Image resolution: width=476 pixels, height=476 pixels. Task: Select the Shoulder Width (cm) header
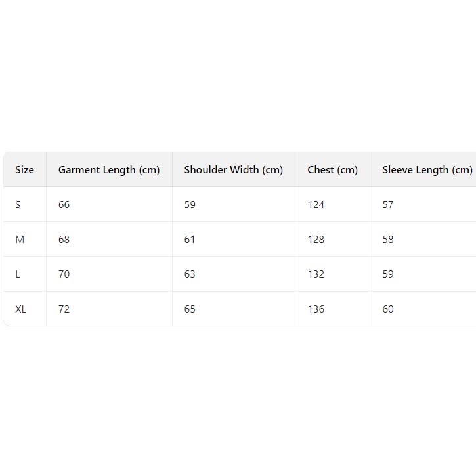(233, 170)
